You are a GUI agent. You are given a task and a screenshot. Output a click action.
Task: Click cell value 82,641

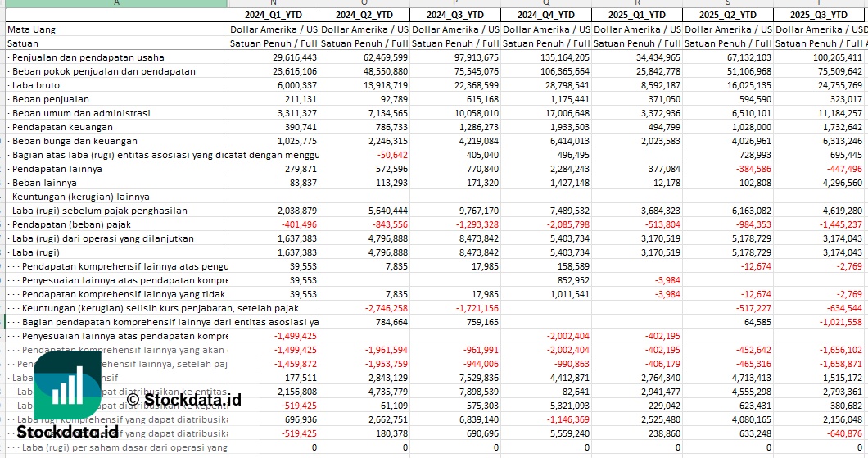pos(576,392)
